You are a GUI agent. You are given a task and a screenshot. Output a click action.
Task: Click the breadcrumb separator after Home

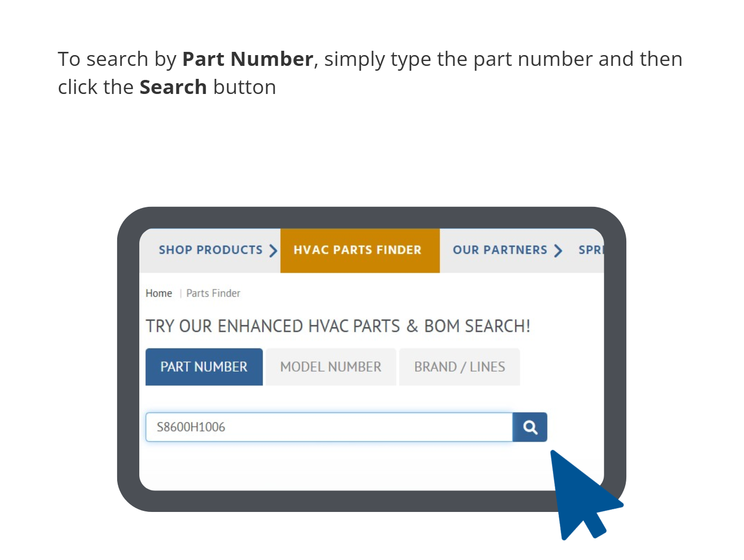tap(180, 294)
